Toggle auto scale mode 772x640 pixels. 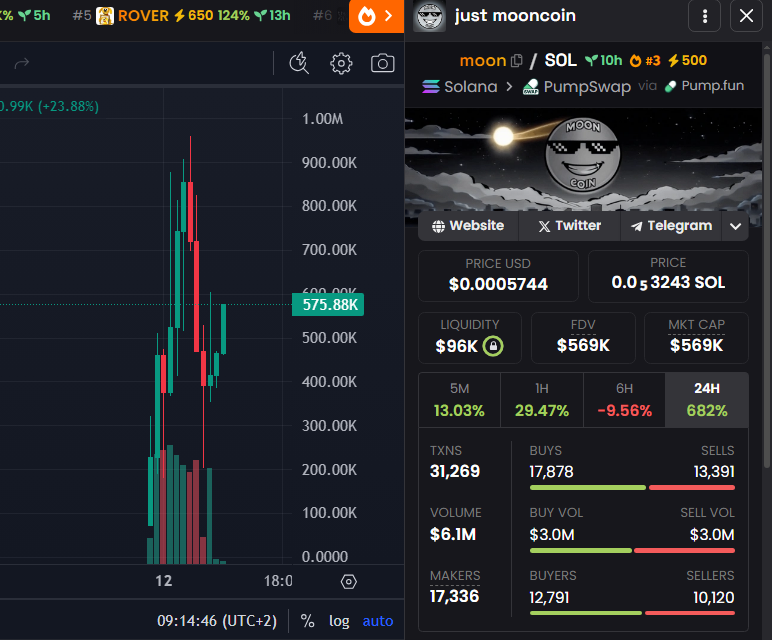378,621
